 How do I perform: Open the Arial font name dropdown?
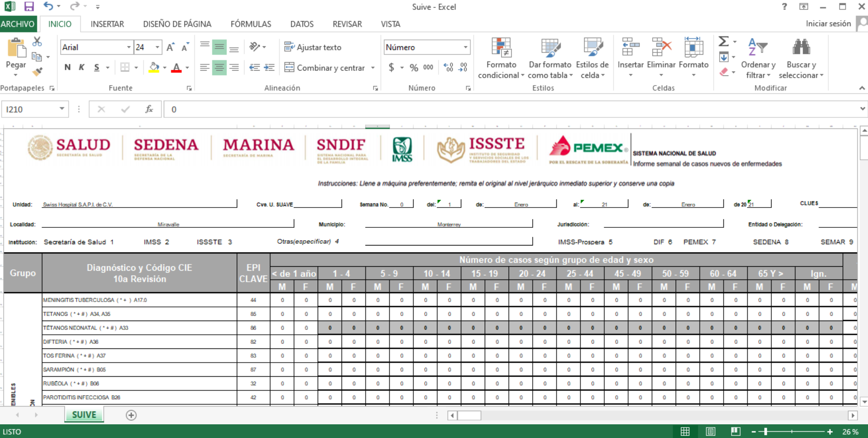(129, 47)
